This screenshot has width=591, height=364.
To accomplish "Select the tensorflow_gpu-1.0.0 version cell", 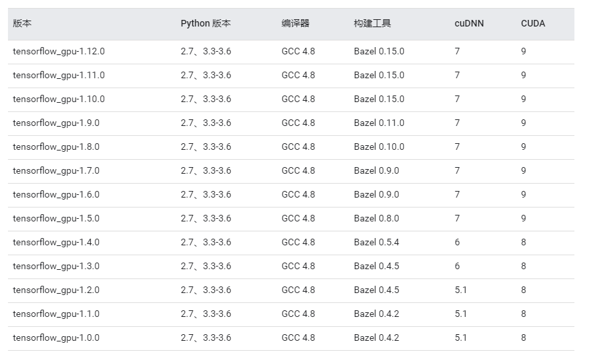I will [x=56, y=337].
